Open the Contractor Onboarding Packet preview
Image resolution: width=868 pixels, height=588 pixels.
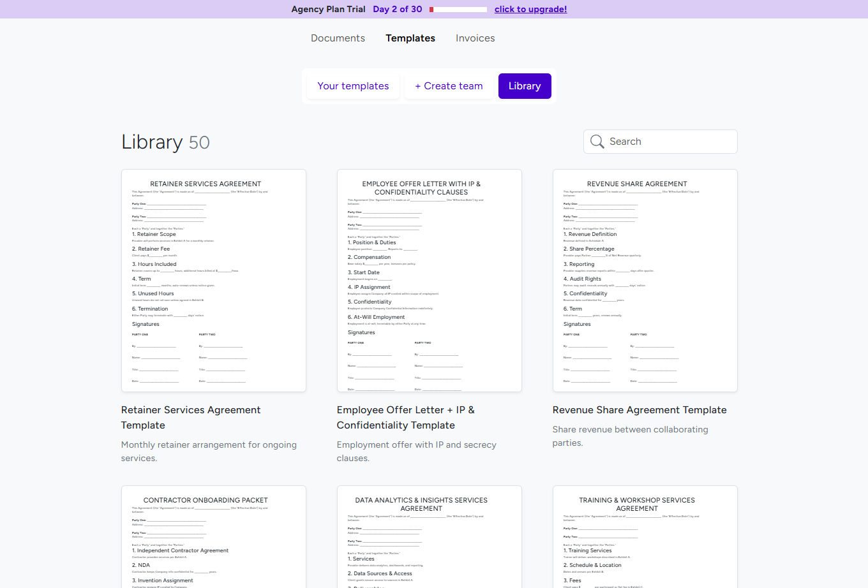(213, 542)
